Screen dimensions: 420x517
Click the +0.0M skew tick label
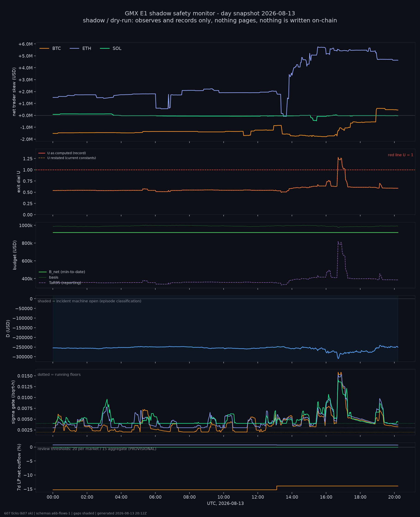click(x=25, y=115)
